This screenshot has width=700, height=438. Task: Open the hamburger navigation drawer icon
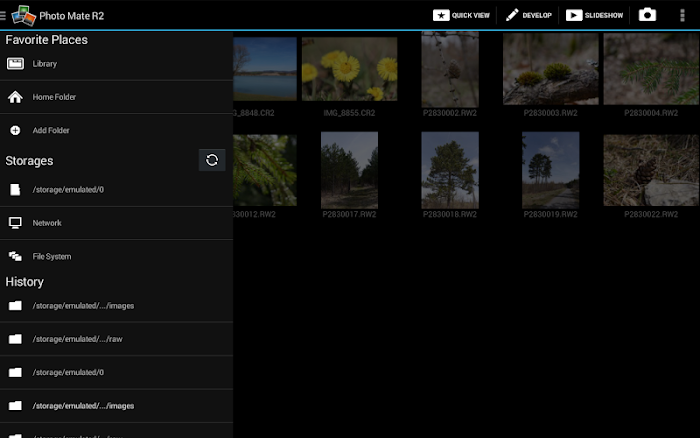coord(3,16)
